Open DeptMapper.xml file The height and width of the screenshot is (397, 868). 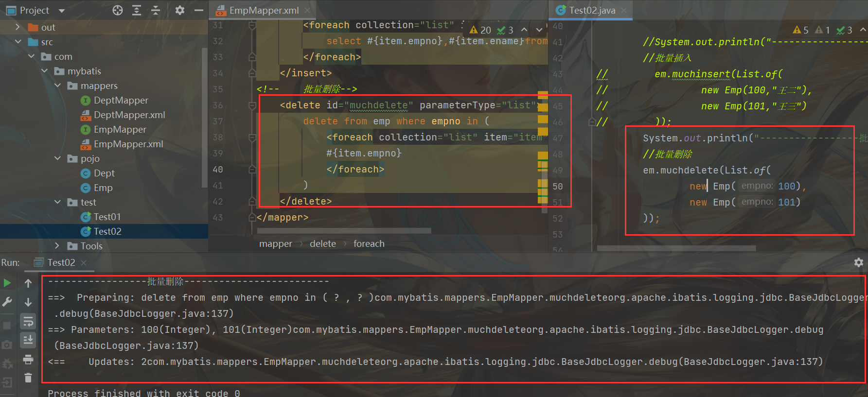(129, 115)
